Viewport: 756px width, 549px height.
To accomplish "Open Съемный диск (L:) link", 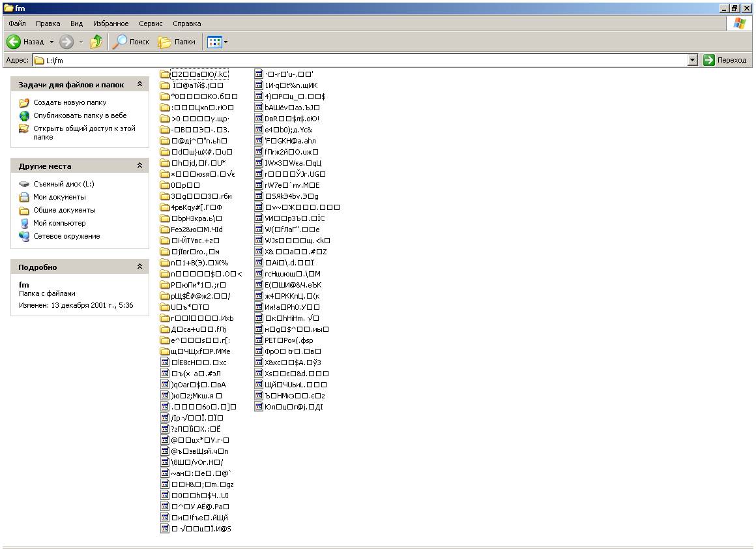I will pyautogui.click(x=64, y=184).
